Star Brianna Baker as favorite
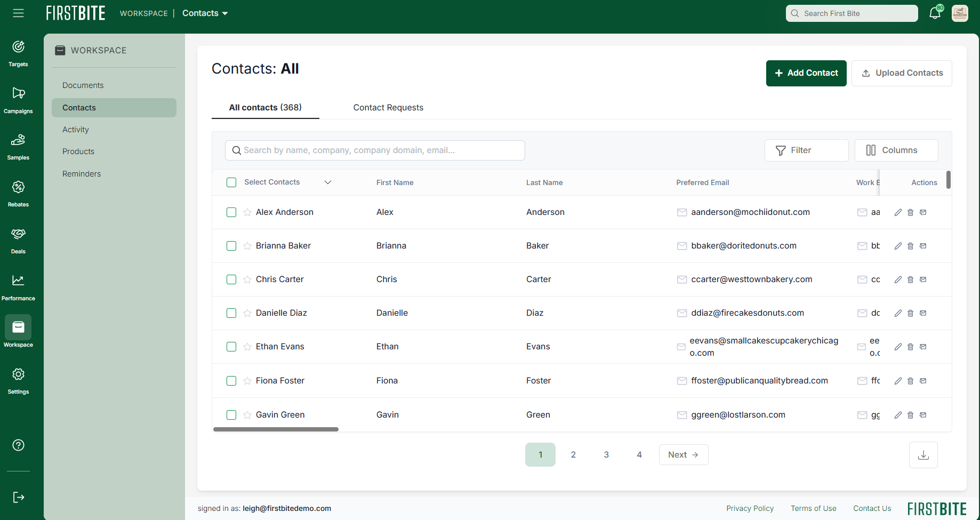This screenshot has width=980, height=520. (x=247, y=246)
